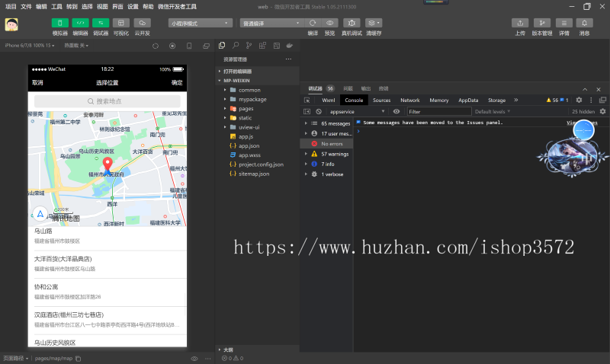Toggle the editor (编辑器) panel button

tap(81, 23)
